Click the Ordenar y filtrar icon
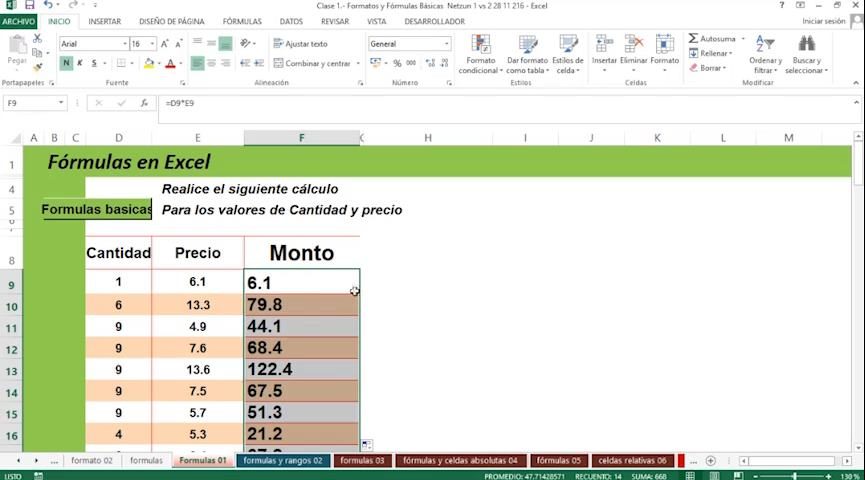This screenshot has height=480, width=865. [x=765, y=44]
